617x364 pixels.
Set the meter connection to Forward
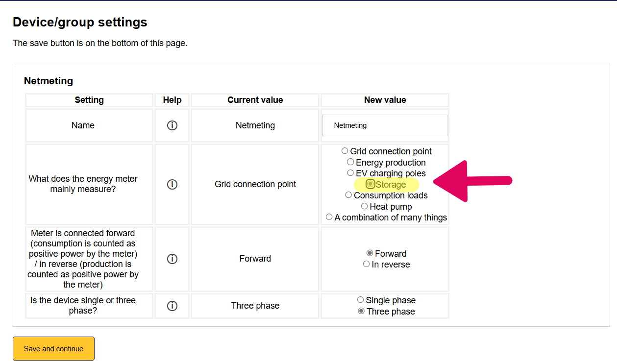370,253
